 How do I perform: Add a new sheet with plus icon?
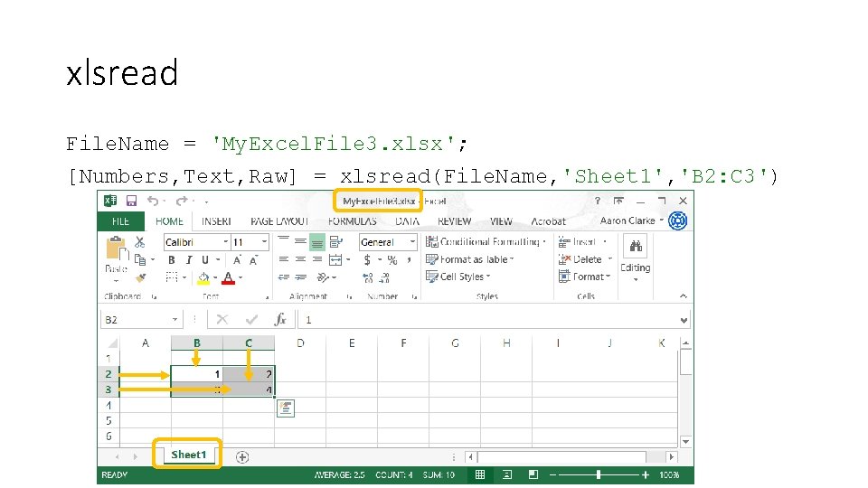click(242, 457)
